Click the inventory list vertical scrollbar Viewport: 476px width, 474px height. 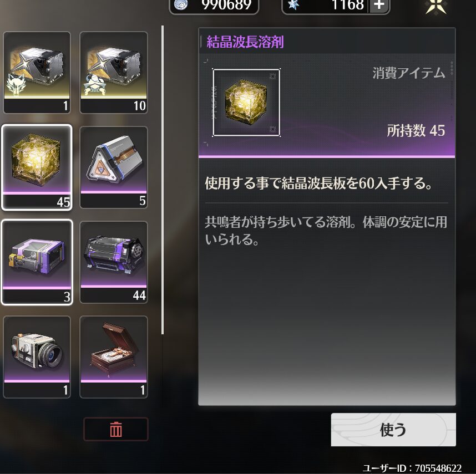tap(163, 180)
